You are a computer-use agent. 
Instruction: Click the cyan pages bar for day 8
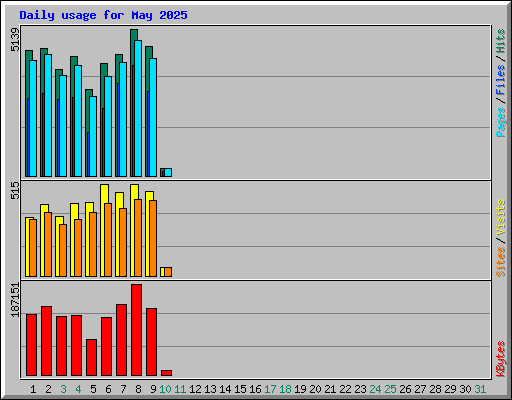pyautogui.click(x=138, y=108)
